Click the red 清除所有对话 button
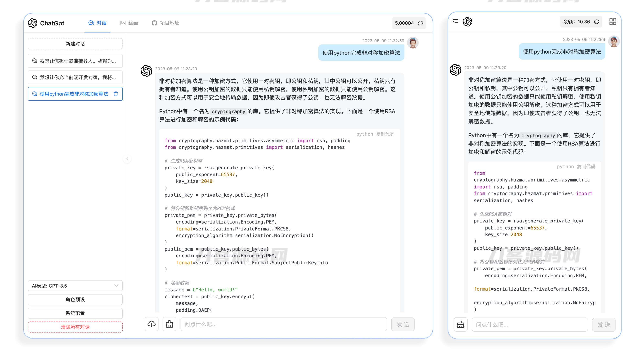The image size is (644, 355). point(75,327)
